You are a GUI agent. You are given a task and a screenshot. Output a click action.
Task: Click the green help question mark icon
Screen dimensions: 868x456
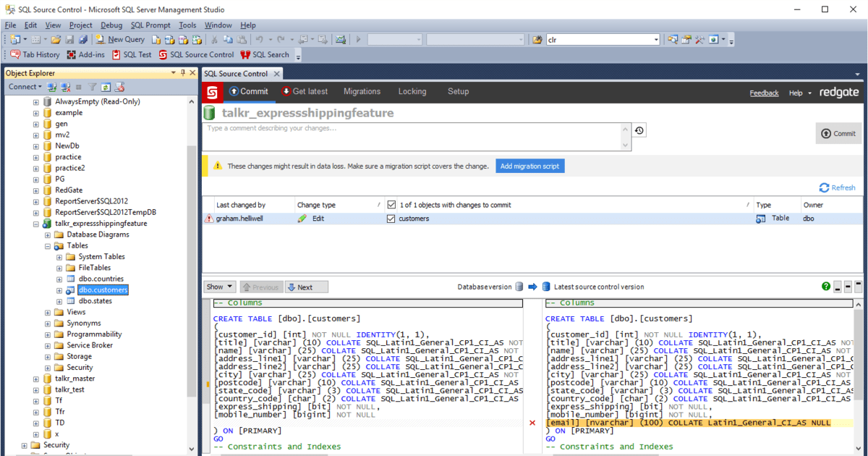tap(826, 287)
